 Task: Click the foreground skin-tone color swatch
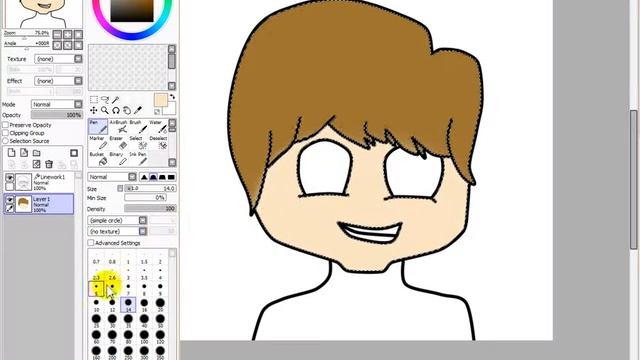[x=160, y=100]
